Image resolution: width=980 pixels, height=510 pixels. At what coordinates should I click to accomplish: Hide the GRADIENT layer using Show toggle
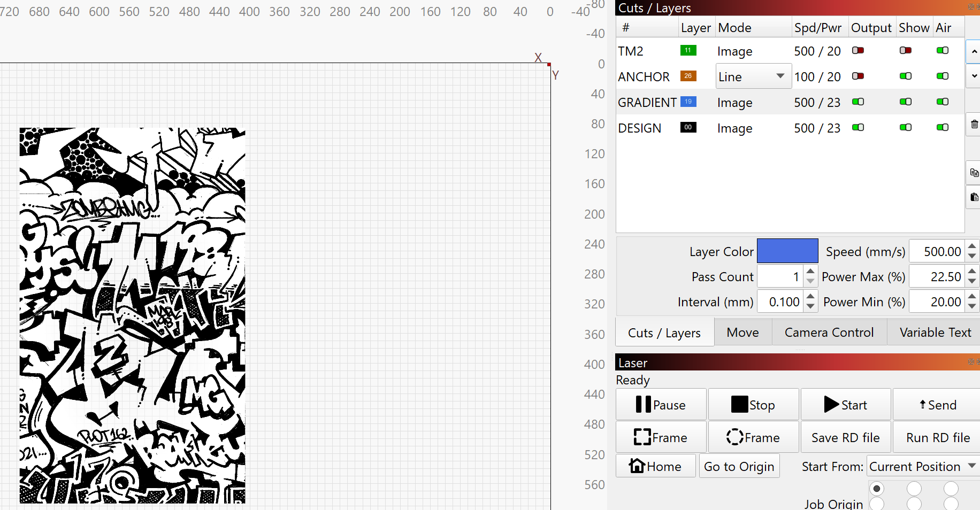pos(906,102)
